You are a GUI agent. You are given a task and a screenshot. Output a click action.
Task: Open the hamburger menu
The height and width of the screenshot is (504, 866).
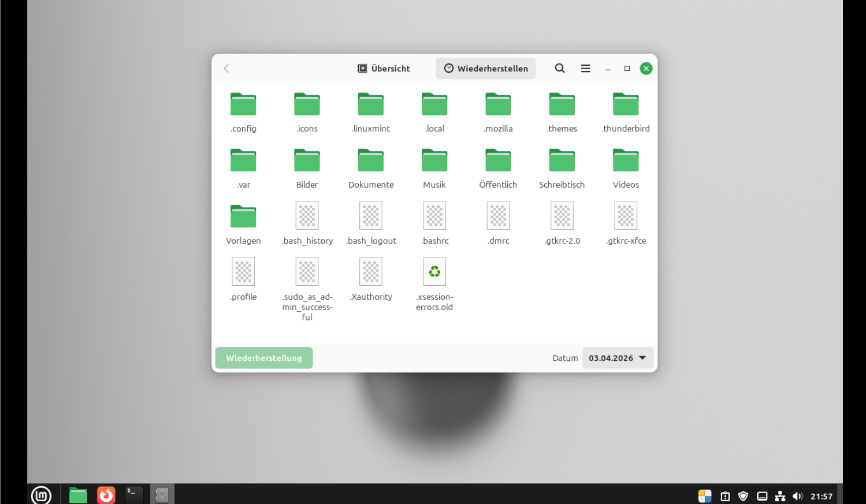coord(585,69)
